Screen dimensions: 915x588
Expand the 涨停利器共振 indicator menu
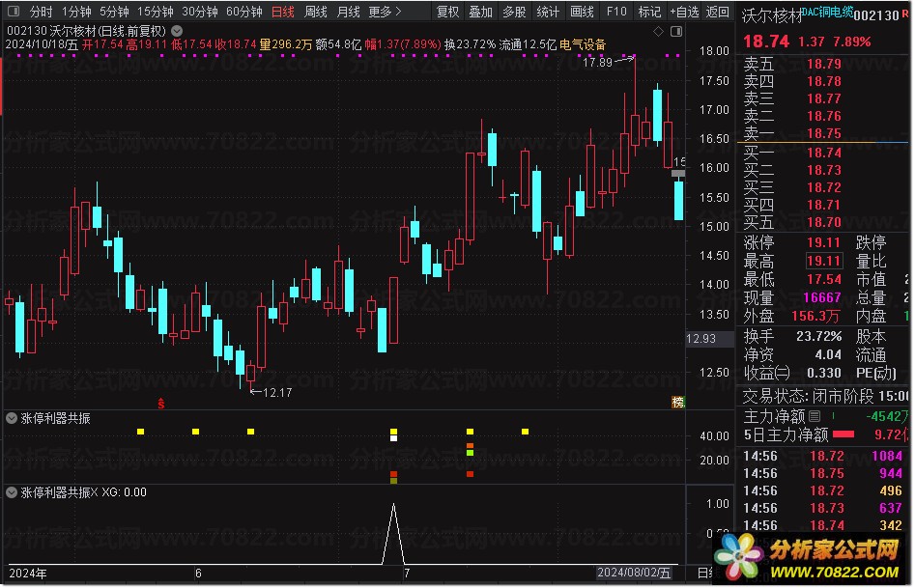click(x=11, y=418)
